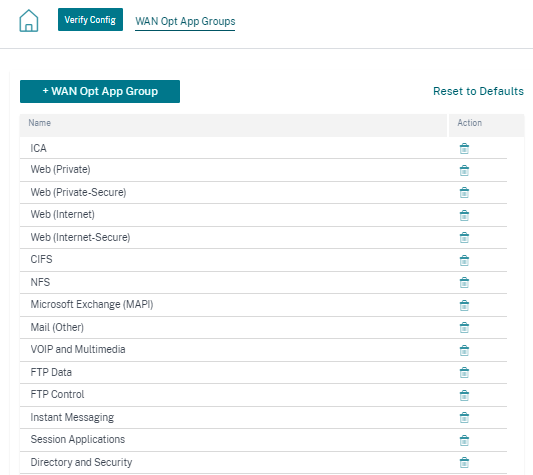The width and height of the screenshot is (533, 475).
Task: Delete the FTP Data app group
Action: tap(464, 373)
